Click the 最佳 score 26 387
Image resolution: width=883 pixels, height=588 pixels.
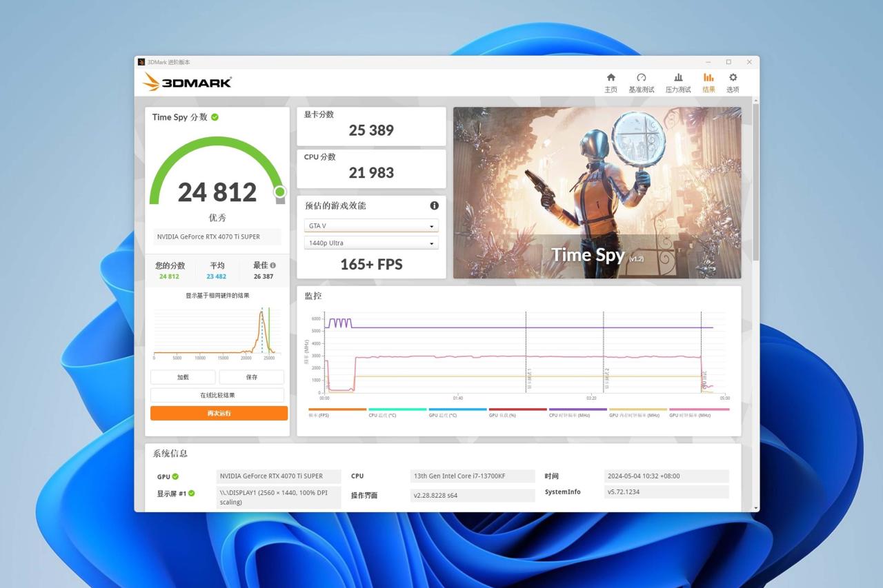(x=264, y=276)
